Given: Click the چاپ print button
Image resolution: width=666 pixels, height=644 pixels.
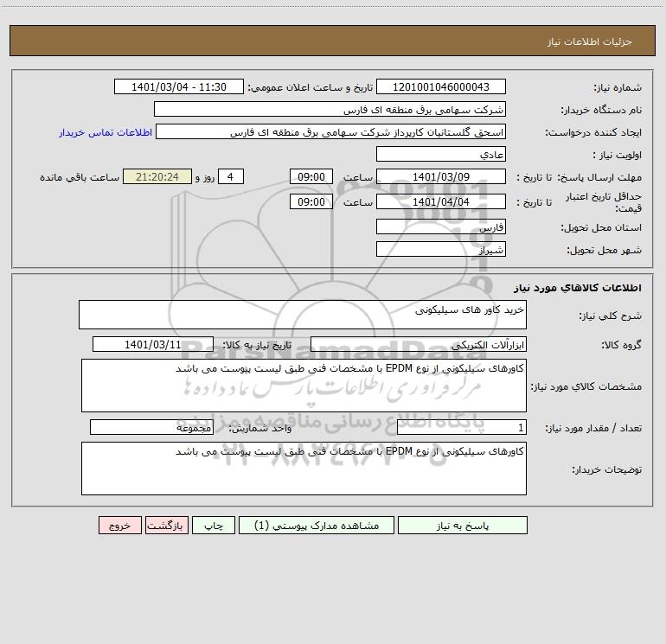Looking at the screenshot, I should click(214, 525).
